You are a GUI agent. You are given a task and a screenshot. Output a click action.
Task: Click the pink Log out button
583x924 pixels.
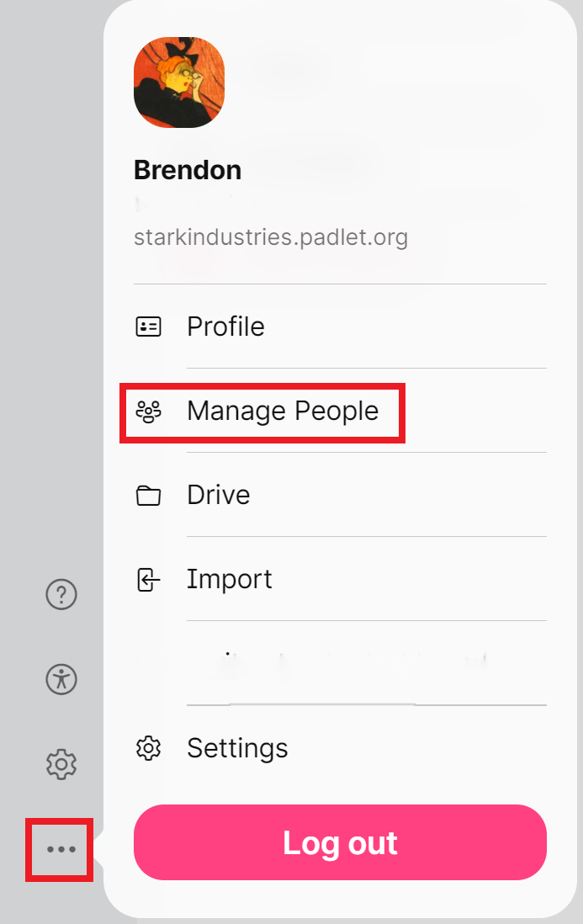tap(341, 842)
